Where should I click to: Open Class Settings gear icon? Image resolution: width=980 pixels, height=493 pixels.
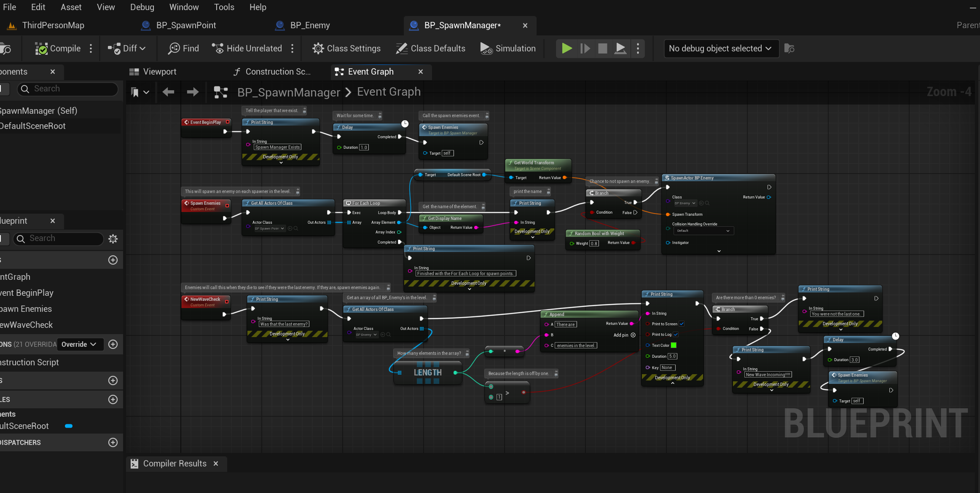pos(318,48)
